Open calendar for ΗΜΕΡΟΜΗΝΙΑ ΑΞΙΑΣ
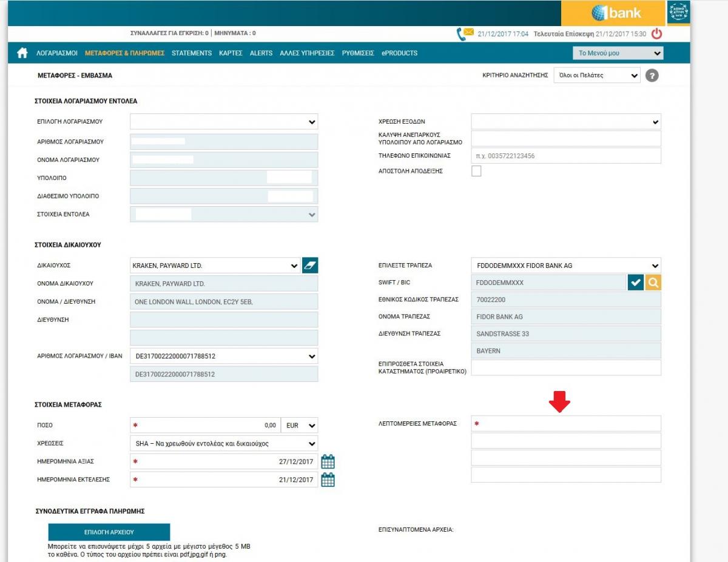 (328, 461)
